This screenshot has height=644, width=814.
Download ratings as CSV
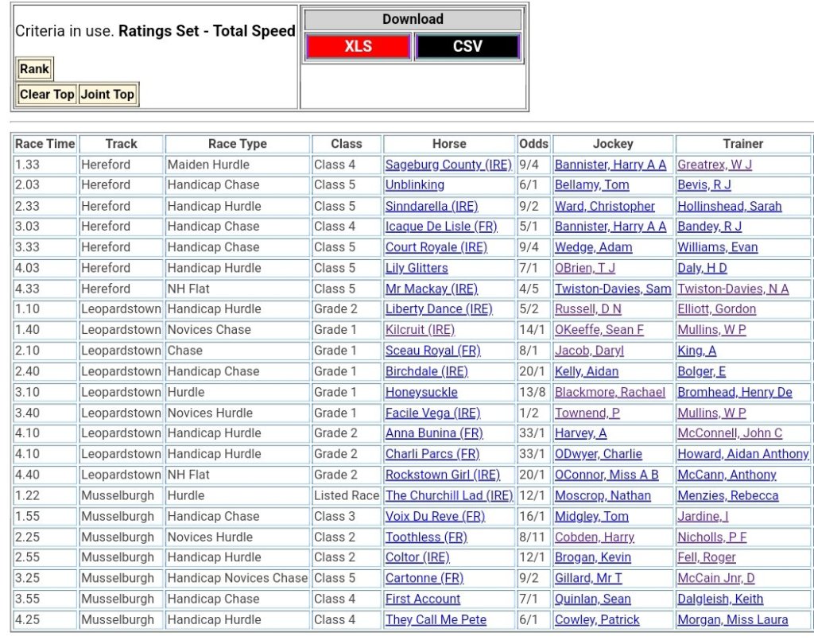tap(467, 47)
